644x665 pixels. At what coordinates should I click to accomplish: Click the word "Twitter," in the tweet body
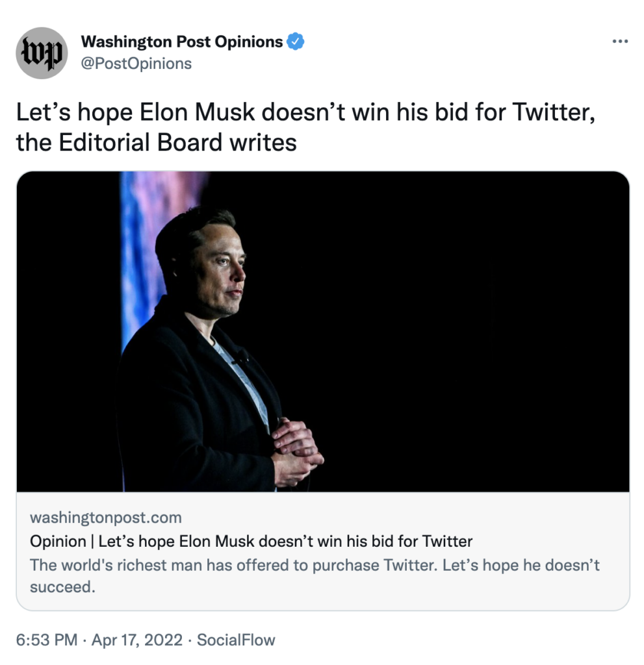point(554,112)
